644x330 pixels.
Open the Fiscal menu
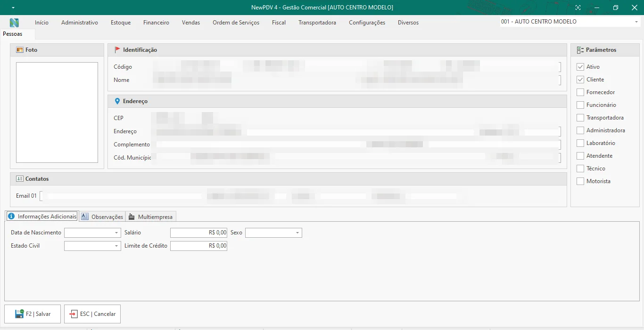pyautogui.click(x=279, y=23)
